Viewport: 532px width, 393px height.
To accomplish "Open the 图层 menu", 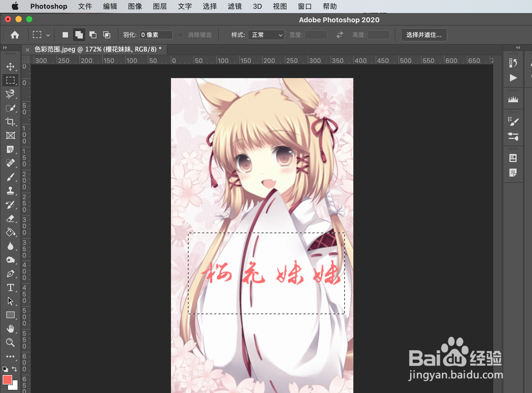I will pyautogui.click(x=160, y=6).
